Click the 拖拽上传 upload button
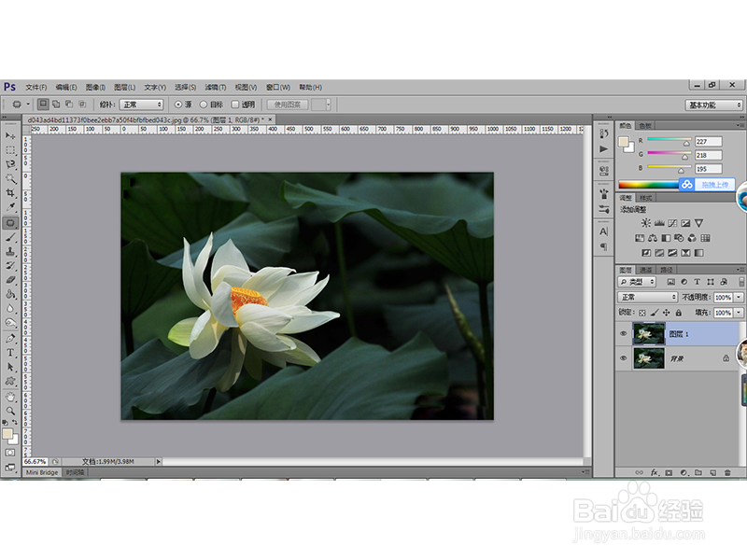747x560 pixels. tap(707, 185)
